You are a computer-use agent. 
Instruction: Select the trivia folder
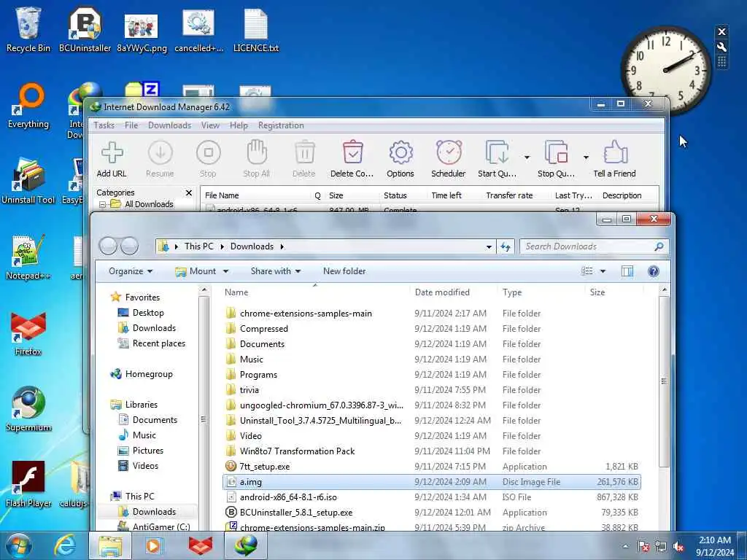[x=432, y=390]
